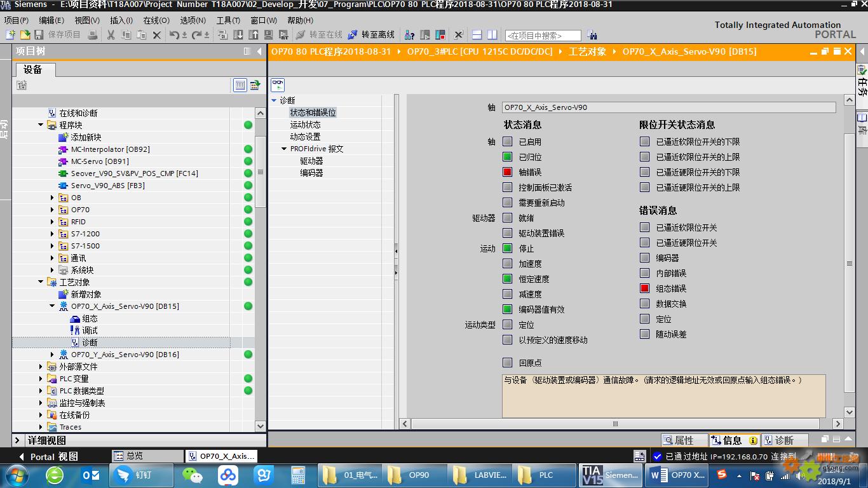Switch to the 属性 tab
This screenshot has height=488, width=868.
(x=684, y=440)
